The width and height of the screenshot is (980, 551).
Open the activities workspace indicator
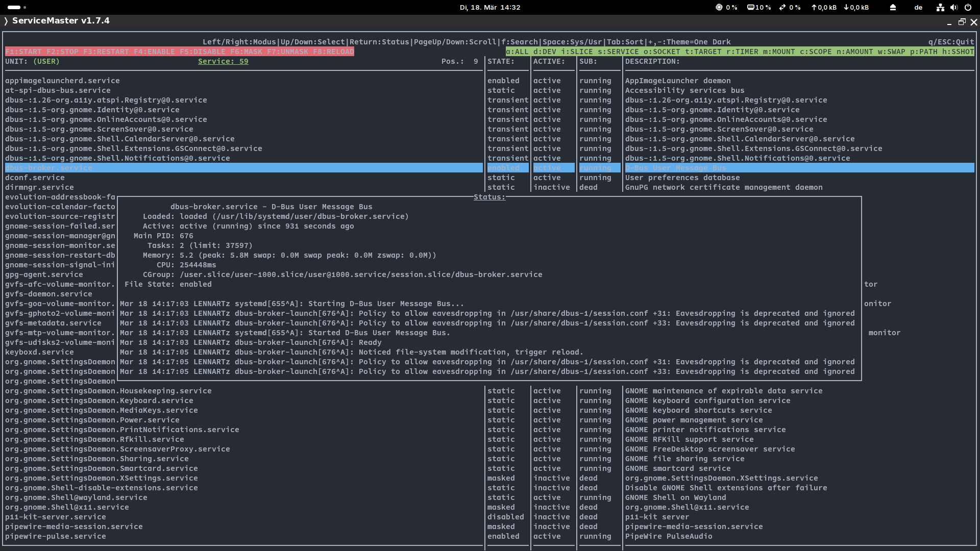(17, 7)
